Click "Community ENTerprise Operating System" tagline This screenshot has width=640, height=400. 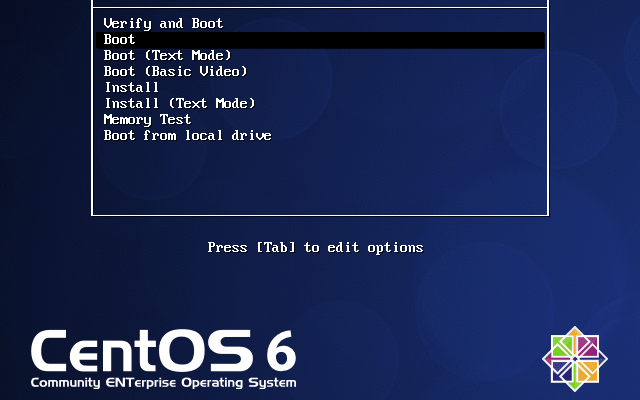pos(163,383)
